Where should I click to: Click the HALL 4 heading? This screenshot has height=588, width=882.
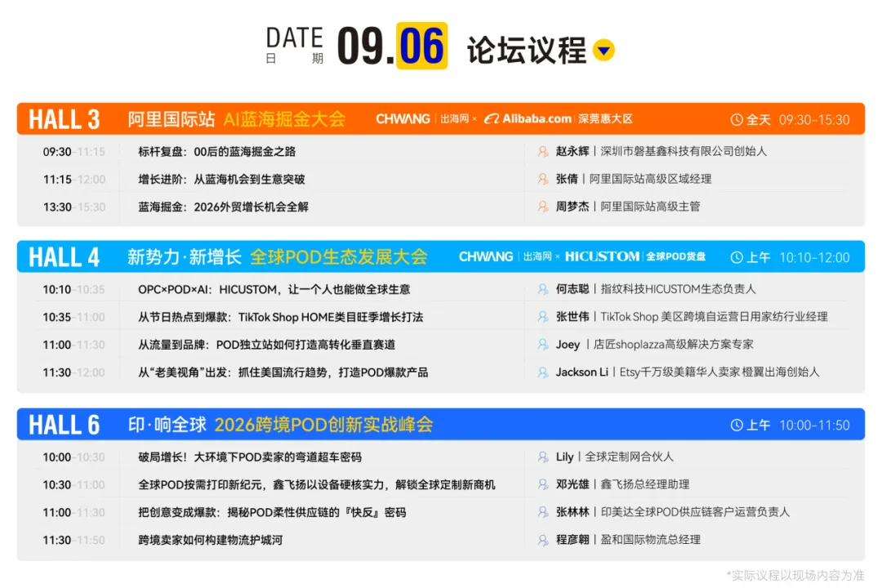pyautogui.click(x=65, y=257)
